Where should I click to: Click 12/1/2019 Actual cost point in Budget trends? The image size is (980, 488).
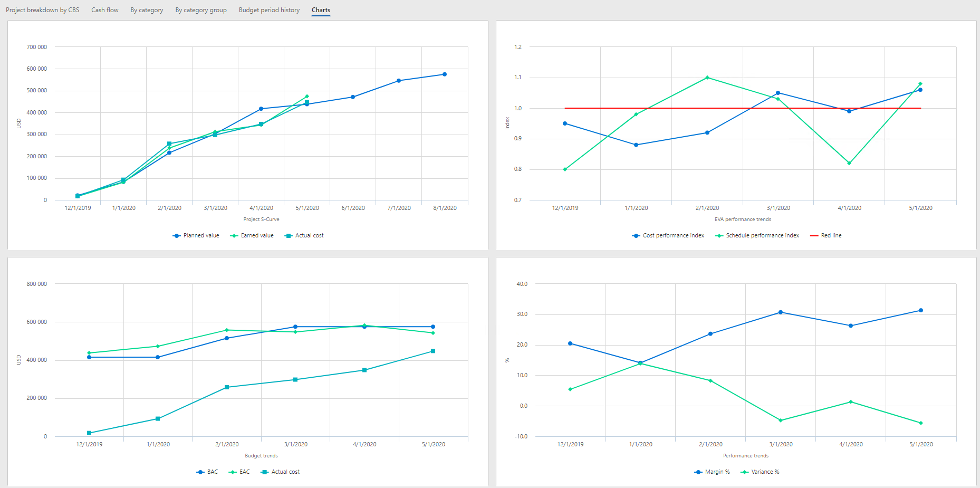coord(89,433)
